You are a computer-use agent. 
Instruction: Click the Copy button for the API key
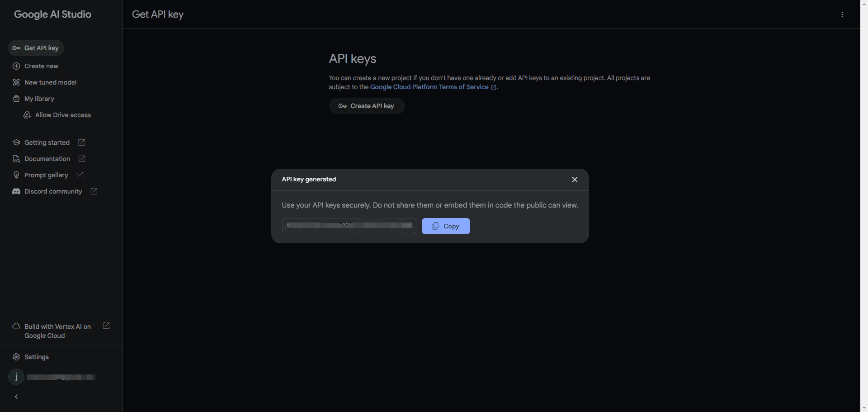pos(446,226)
